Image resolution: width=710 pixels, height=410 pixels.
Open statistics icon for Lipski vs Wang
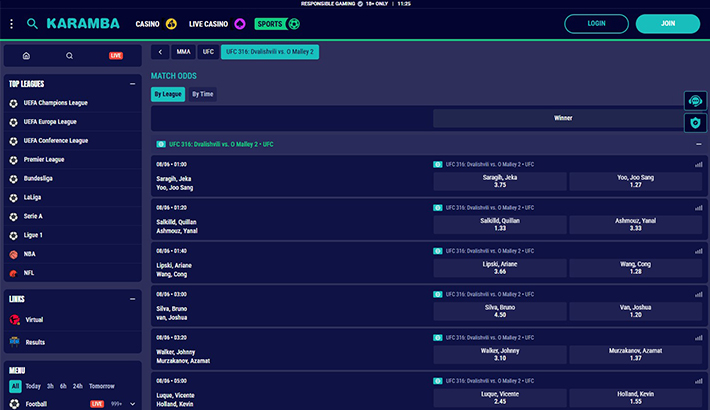(x=699, y=251)
